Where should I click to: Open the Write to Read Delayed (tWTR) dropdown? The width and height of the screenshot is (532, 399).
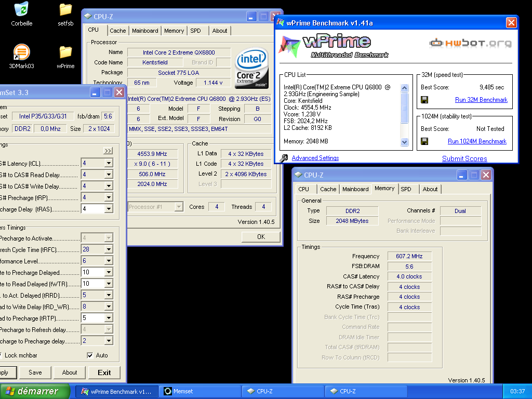tap(109, 284)
